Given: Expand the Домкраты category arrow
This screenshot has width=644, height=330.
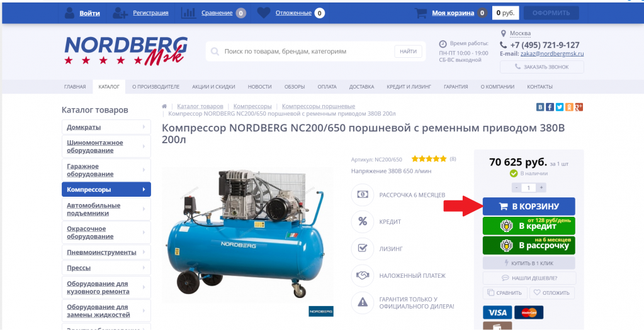Looking at the screenshot, I should 144,127.
